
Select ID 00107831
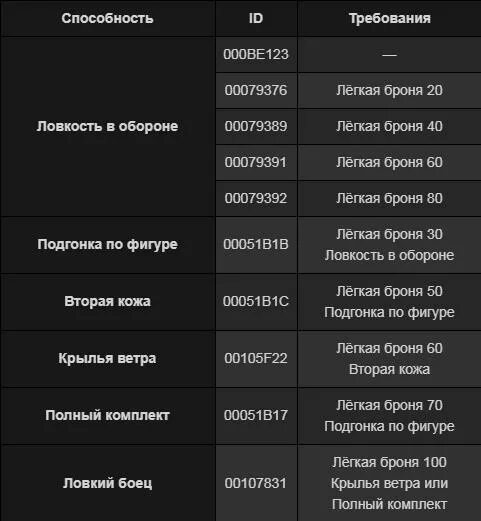(x=256, y=483)
